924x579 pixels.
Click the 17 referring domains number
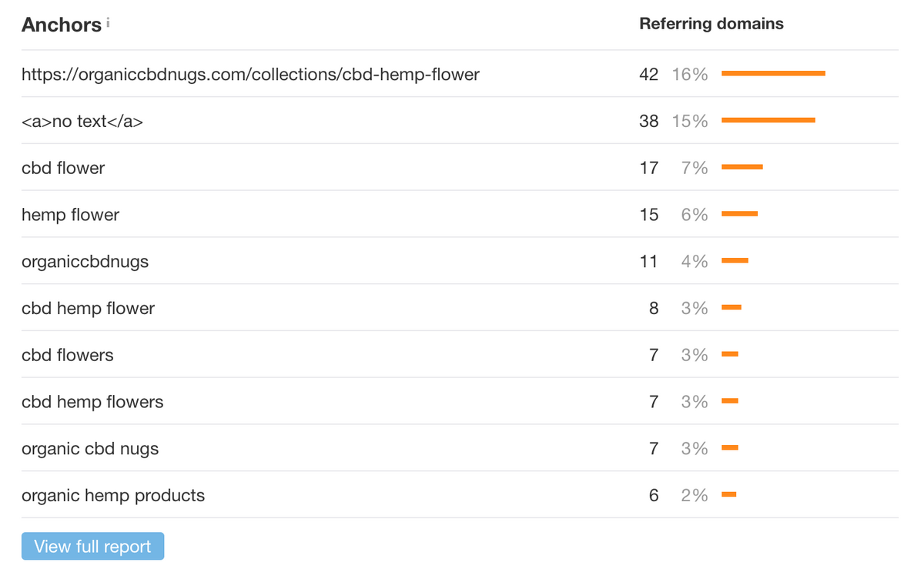pyautogui.click(x=648, y=168)
